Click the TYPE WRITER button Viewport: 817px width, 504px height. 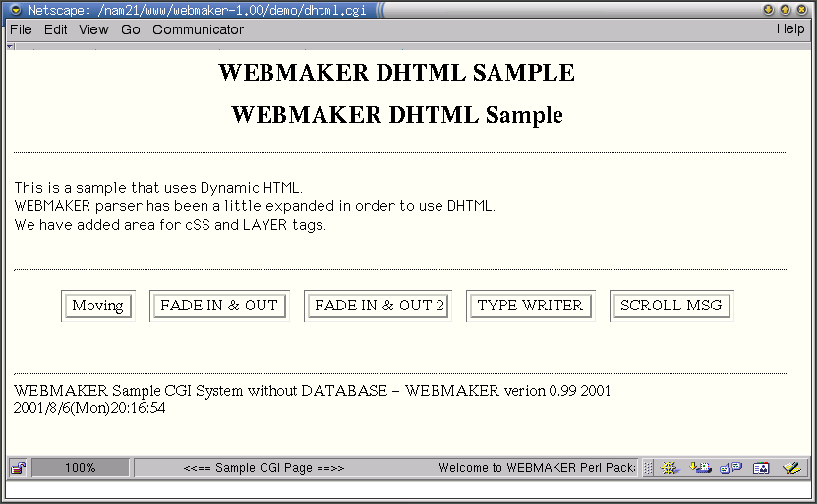(x=530, y=306)
